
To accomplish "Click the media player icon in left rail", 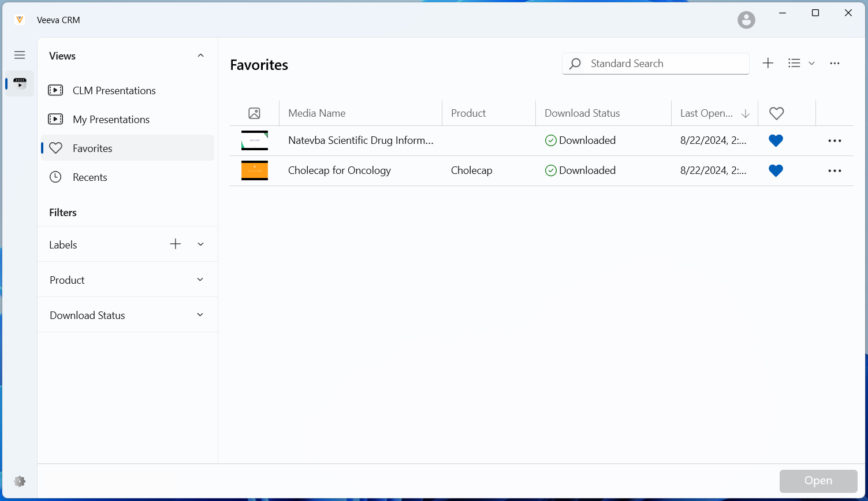I will (20, 84).
